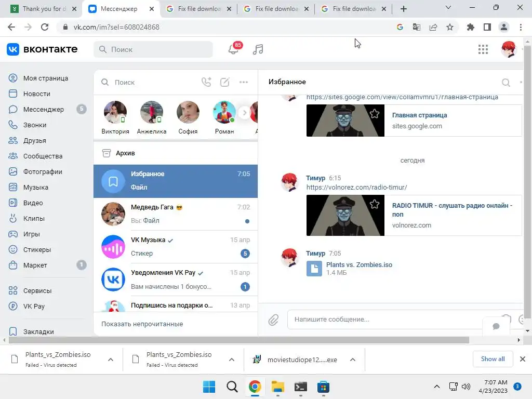The image size is (532, 399).
Task: Open VK notifications bell icon
Action: 233,49
